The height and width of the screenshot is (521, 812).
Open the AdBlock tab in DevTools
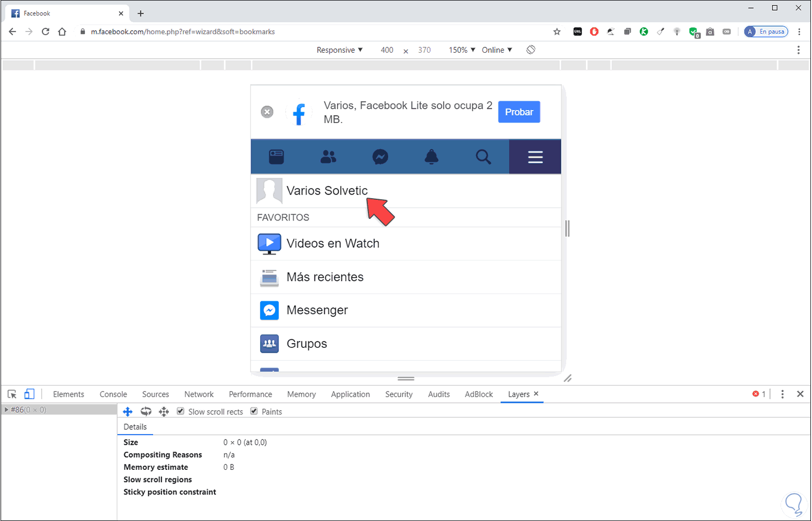tap(479, 394)
